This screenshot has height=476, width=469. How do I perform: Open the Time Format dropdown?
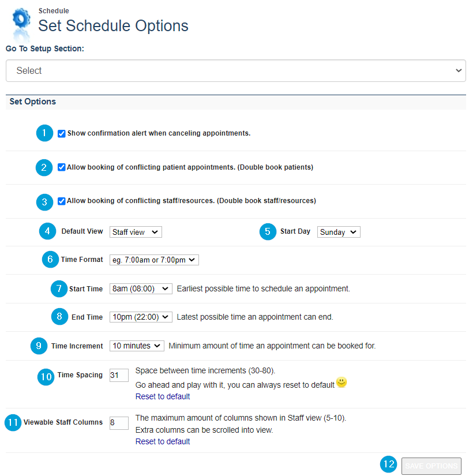tap(154, 260)
